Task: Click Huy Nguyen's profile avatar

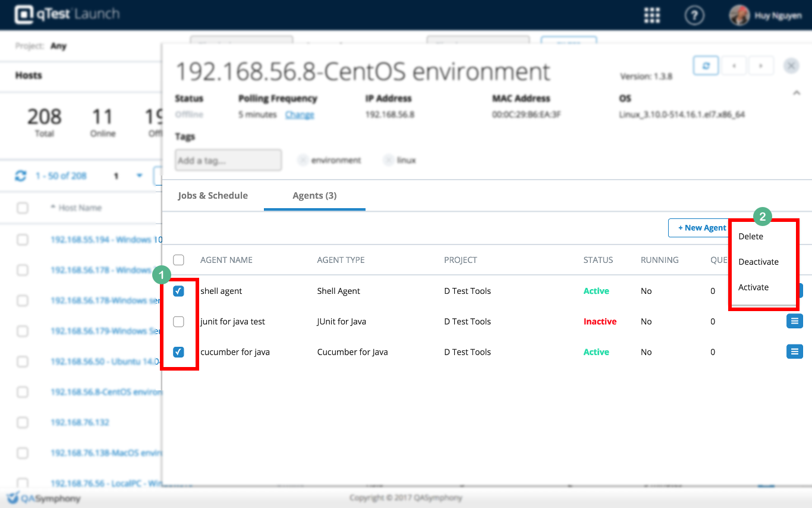Action: [739, 15]
